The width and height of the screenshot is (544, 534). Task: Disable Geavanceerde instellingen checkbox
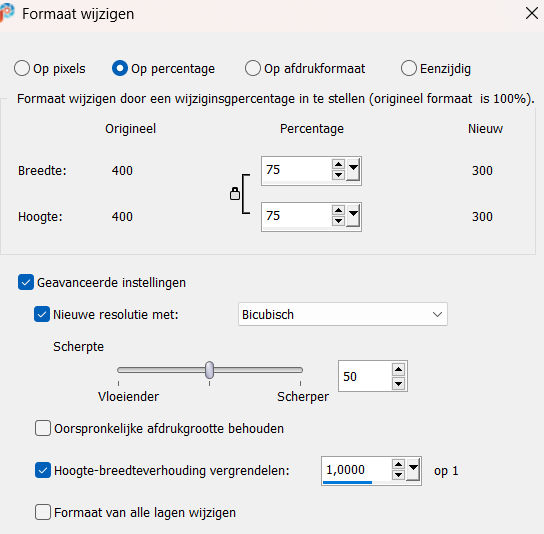click(x=26, y=282)
